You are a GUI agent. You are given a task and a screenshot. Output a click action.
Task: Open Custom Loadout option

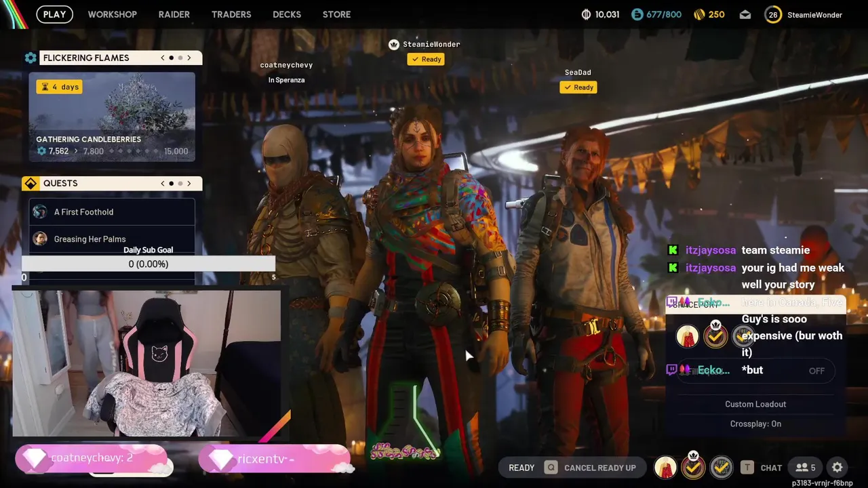(755, 404)
